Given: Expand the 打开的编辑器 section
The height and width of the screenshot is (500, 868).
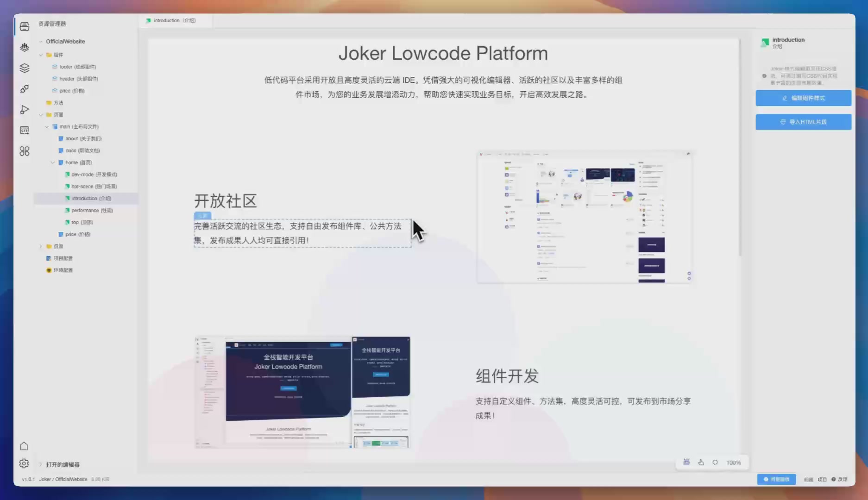Looking at the screenshot, I should pos(41,464).
